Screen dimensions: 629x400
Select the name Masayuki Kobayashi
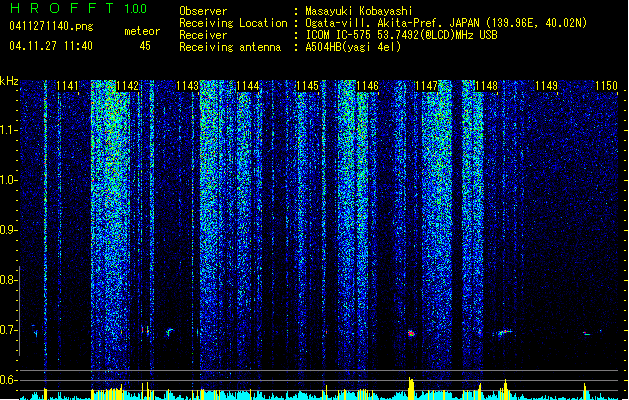coord(359,11)
